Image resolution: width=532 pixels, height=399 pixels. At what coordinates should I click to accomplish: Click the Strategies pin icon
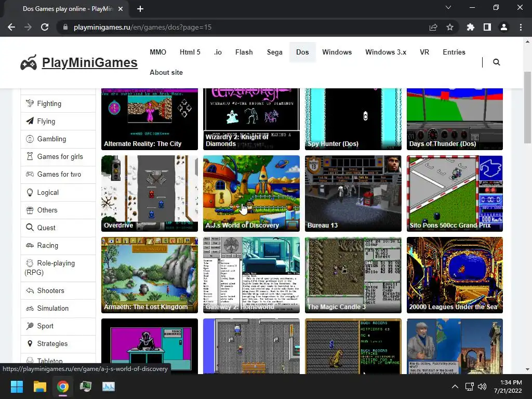coord(30,343)
